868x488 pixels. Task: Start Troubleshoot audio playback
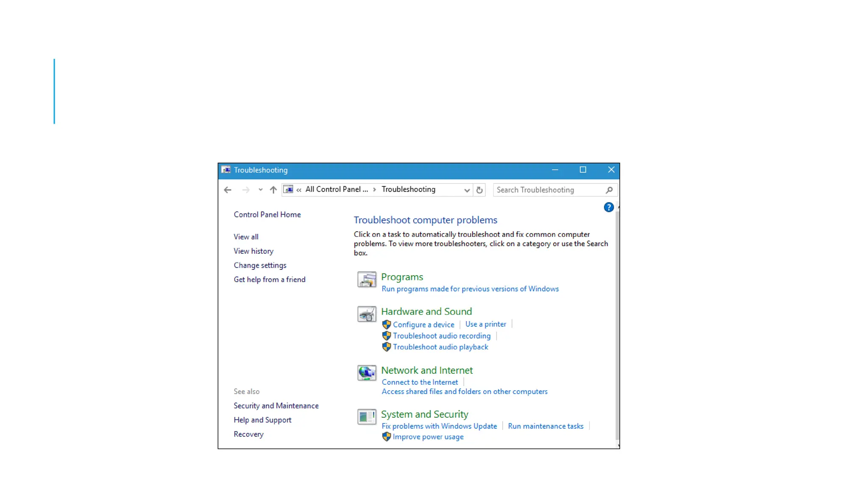click(x=440, y=347)
